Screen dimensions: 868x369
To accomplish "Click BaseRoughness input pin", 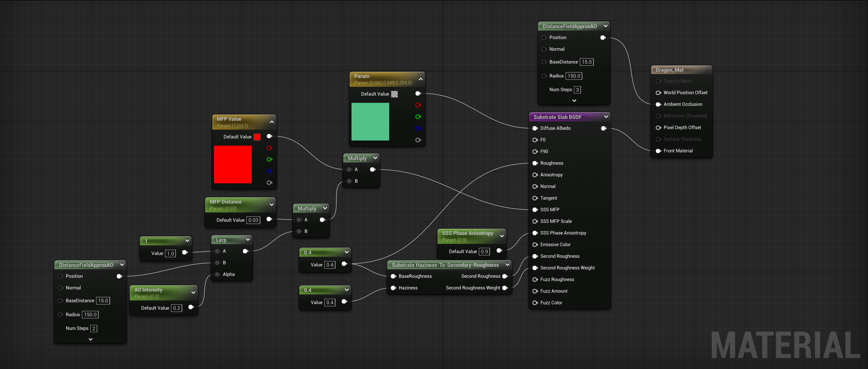I will point(393,276).
